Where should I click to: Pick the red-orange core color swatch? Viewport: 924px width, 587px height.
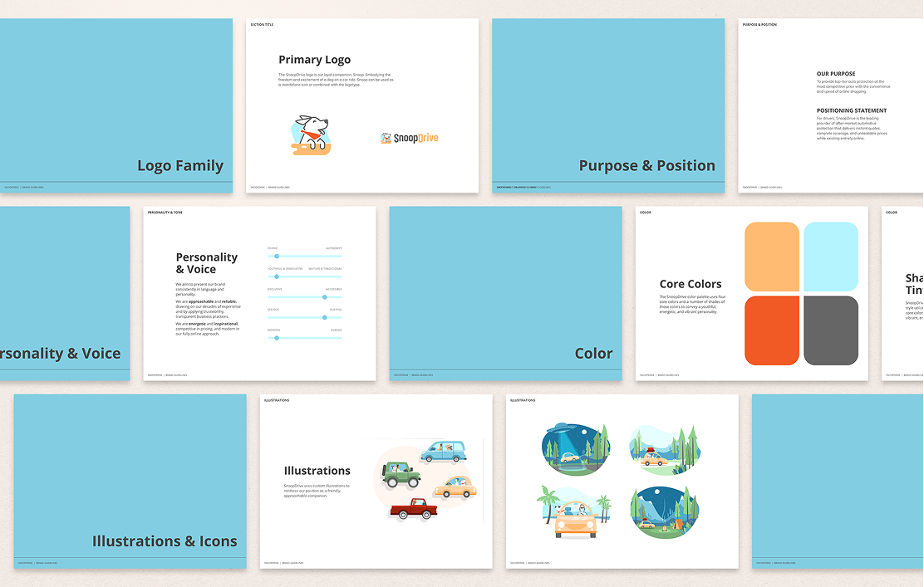(772, 330)
